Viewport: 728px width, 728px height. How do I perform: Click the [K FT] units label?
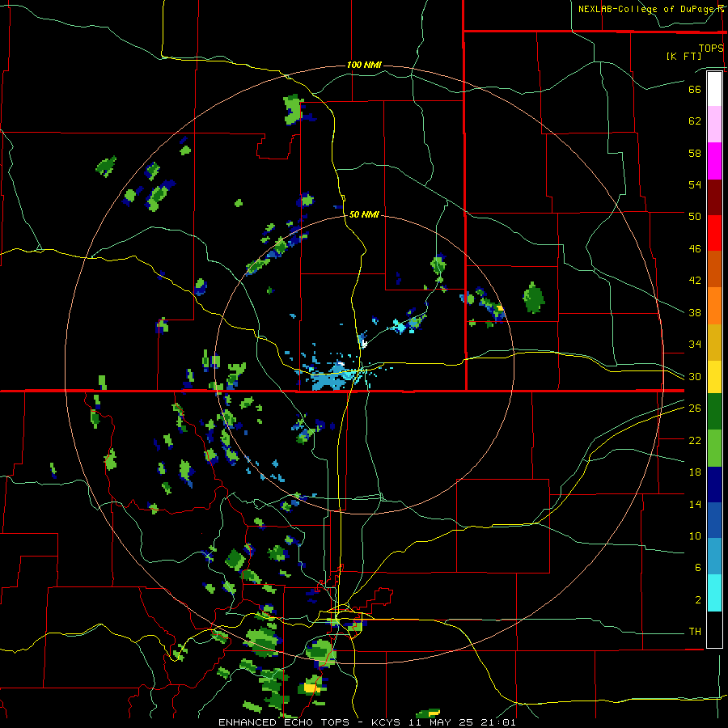(684, 56)
